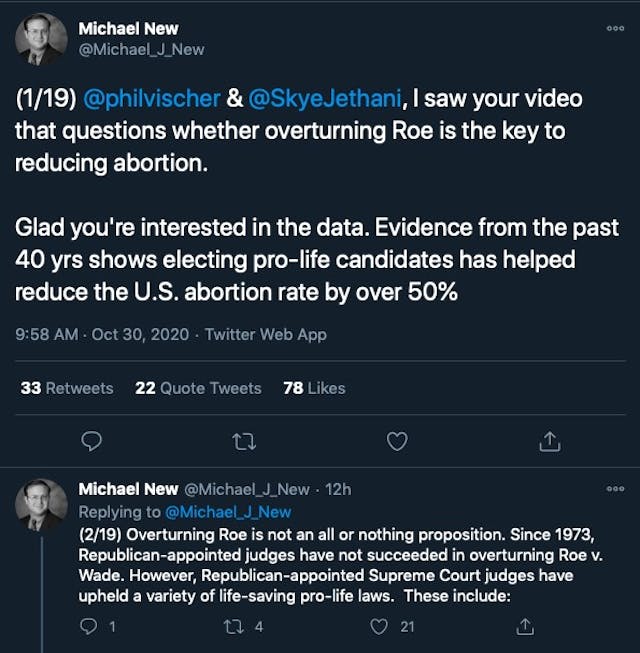The width and height of the screenshot is (640, 653).
Task: Open more options on (2/19) tweet
Action: 615,489
